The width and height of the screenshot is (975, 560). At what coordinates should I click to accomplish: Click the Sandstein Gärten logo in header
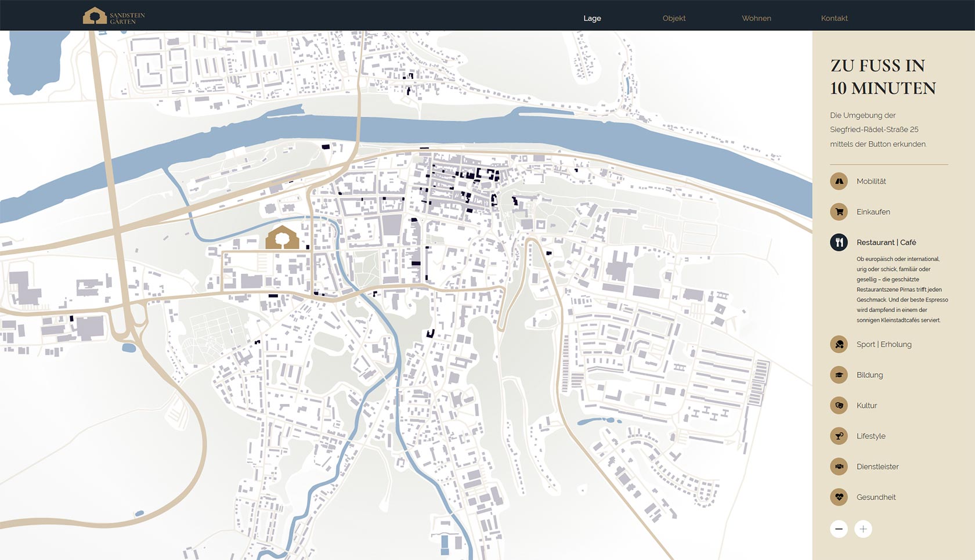pyautogui.click(x=114, y=16)
